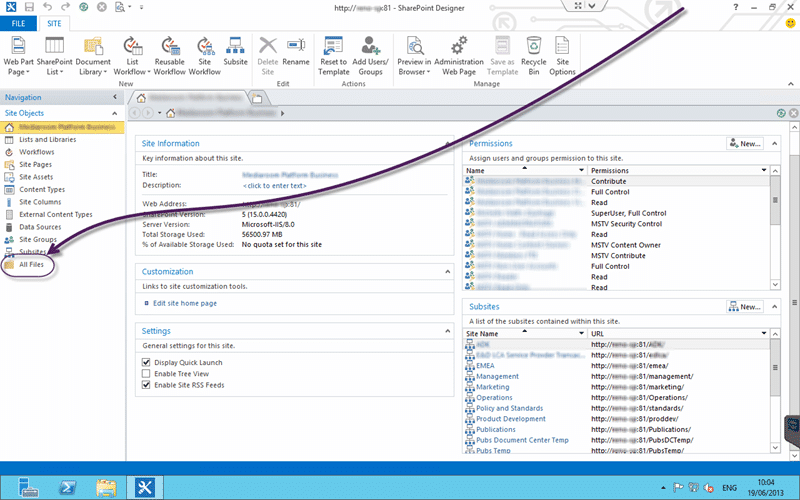
Task: Click New button in Permissions panel
Action: click(745, 144)
